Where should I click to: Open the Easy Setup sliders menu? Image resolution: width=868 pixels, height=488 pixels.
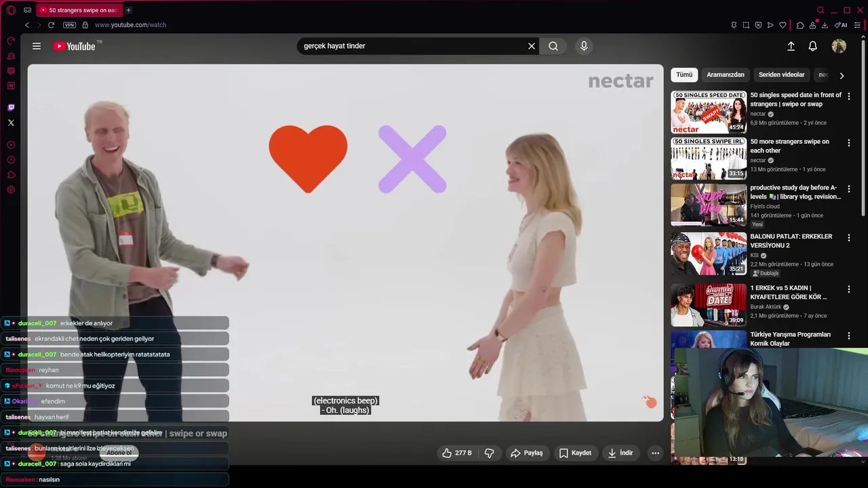pos(857,25)
